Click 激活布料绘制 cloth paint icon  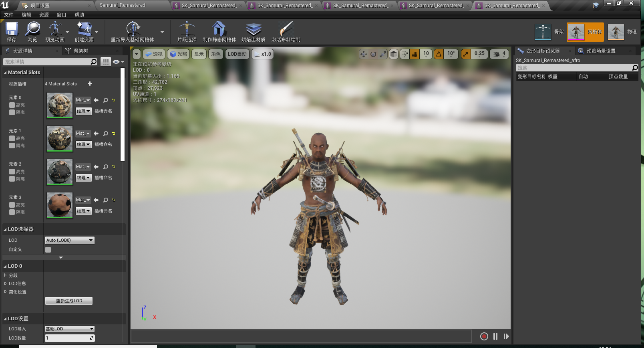click(286, 30)
